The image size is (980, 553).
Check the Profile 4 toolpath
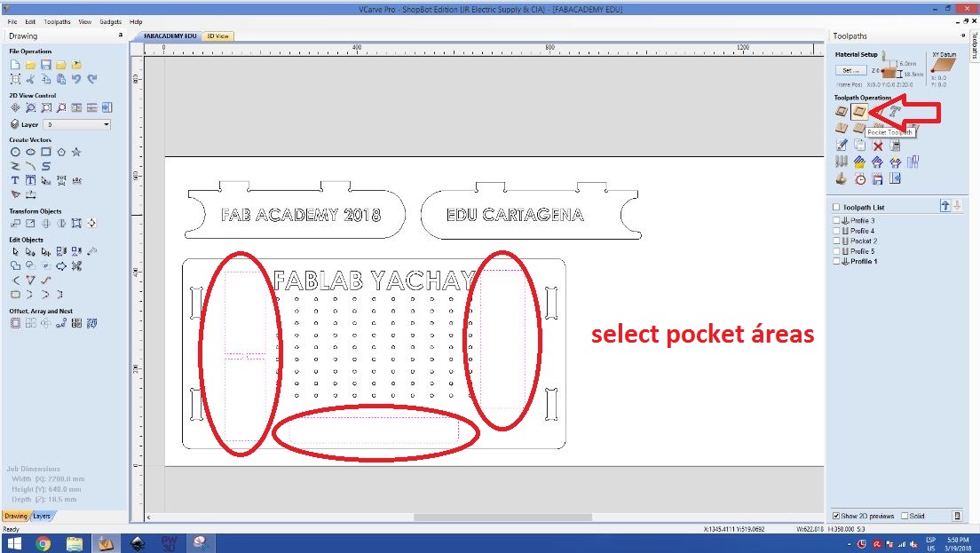coord(836,231)
